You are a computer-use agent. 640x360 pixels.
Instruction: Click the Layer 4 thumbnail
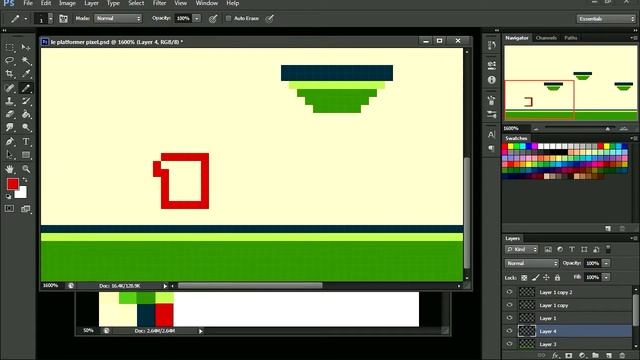(527, 331)
